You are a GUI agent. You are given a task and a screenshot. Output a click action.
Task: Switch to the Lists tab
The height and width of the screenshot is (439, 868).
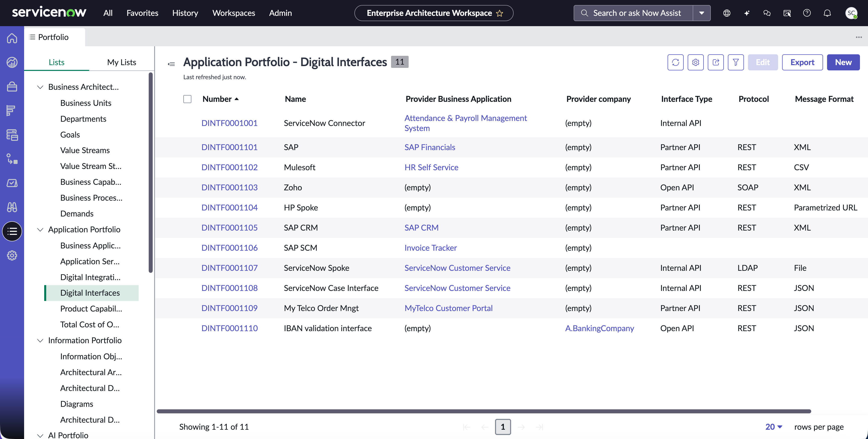(x=57, y=62)
